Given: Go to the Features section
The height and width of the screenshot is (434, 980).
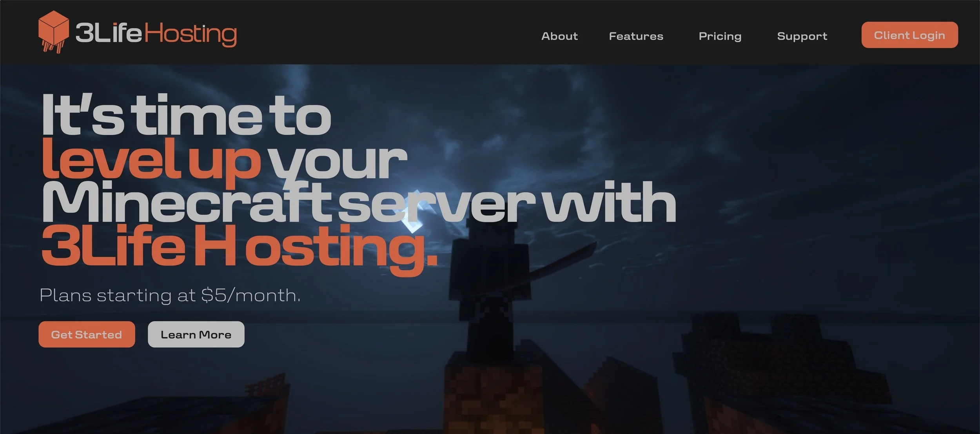Looking at the screenshot, I should [x=636, y=36].
